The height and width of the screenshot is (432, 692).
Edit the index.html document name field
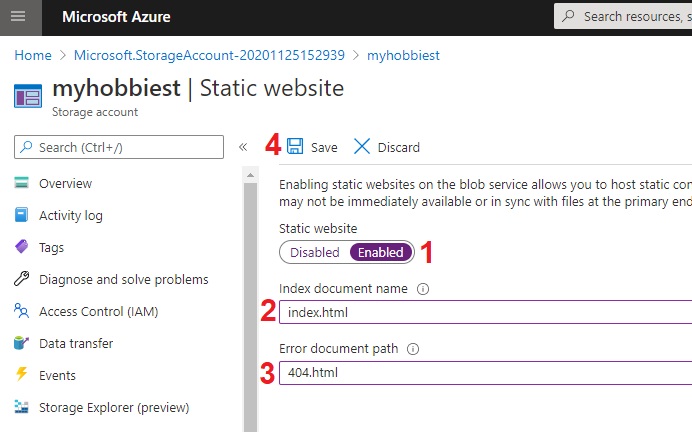coord(485,312)
